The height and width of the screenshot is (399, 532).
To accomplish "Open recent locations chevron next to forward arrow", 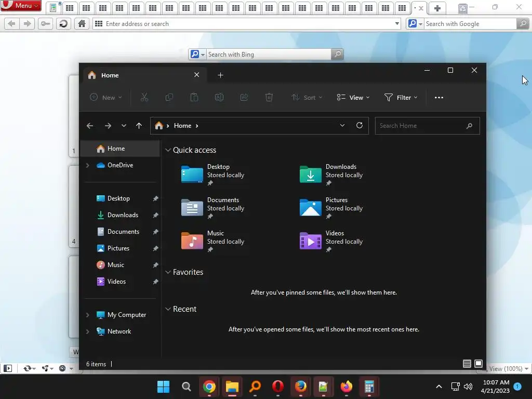I will [x=124, y=126].
